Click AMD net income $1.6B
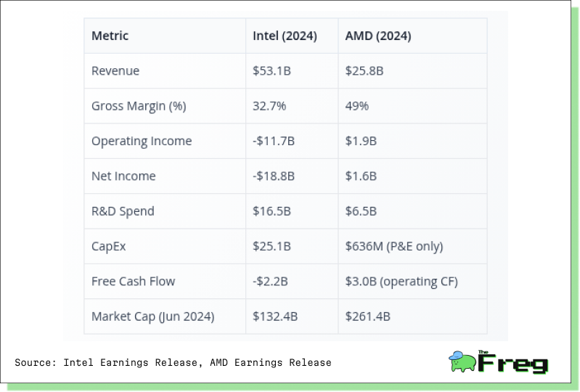The image size is (580, 392). [361, 176]
